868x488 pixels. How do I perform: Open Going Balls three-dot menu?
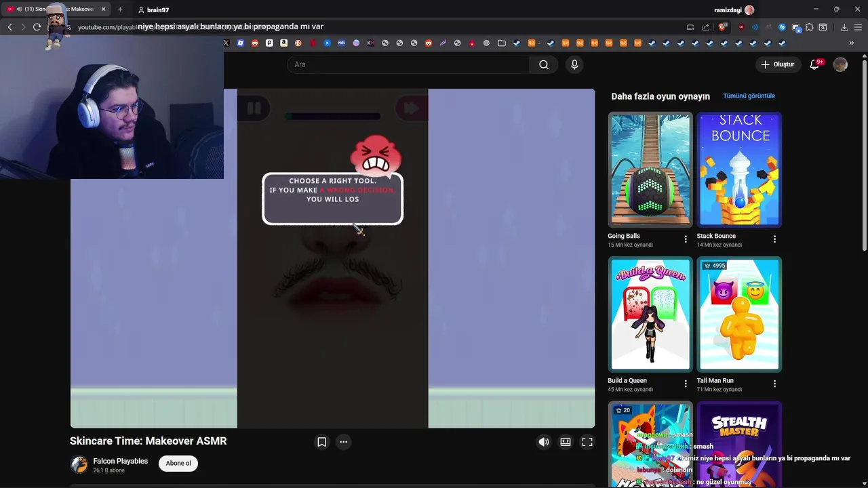point(686,239)
